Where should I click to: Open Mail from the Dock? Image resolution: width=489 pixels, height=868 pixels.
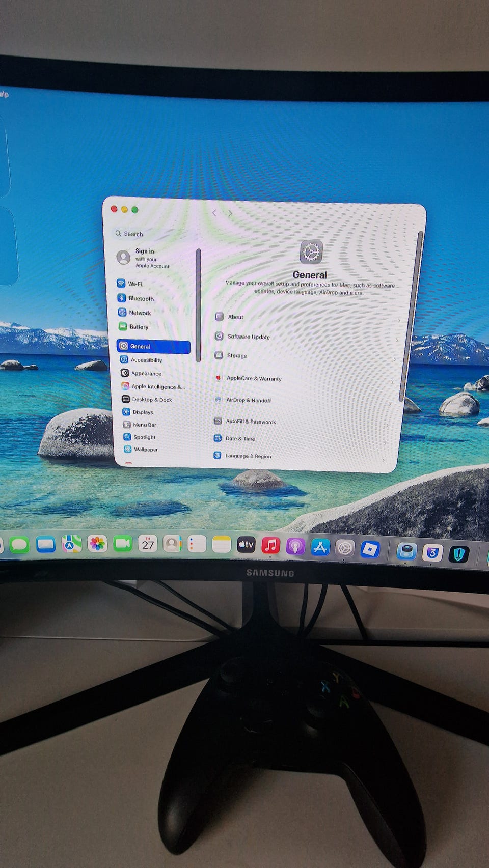coord(45,544)
